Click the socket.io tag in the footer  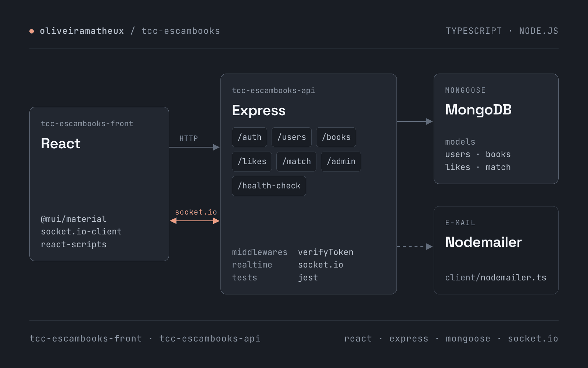tap(533, 339)
